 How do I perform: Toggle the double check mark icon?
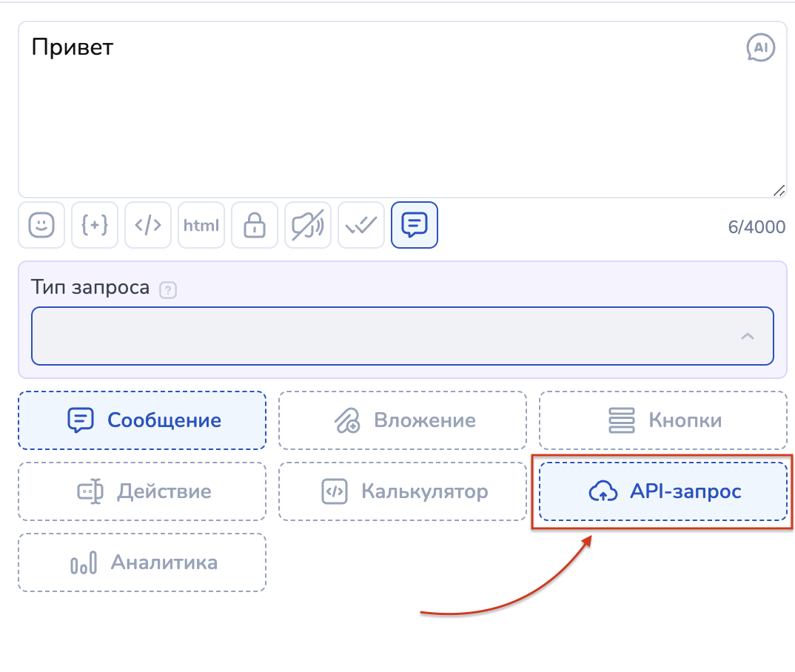361,225
